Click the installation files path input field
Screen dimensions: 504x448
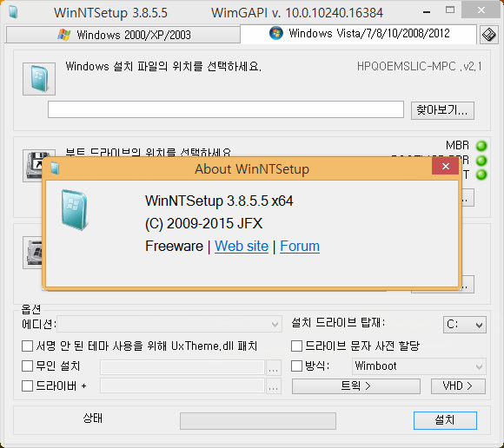coord(226,109)
